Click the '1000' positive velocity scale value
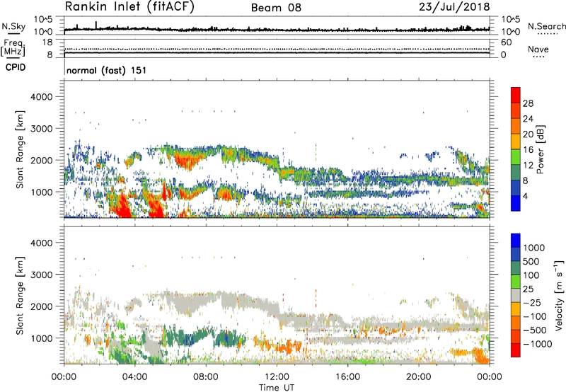 pos(533,248)
